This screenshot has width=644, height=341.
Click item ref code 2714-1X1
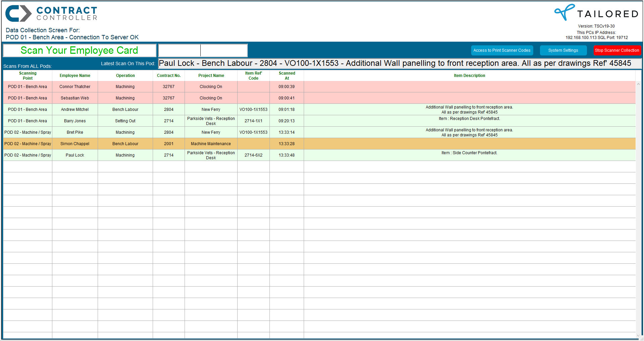click(x=253, y=121)
